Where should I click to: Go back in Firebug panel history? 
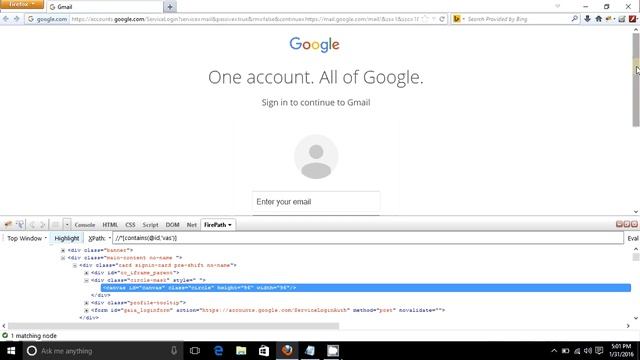pyautogui.click(x=32, y=224)
